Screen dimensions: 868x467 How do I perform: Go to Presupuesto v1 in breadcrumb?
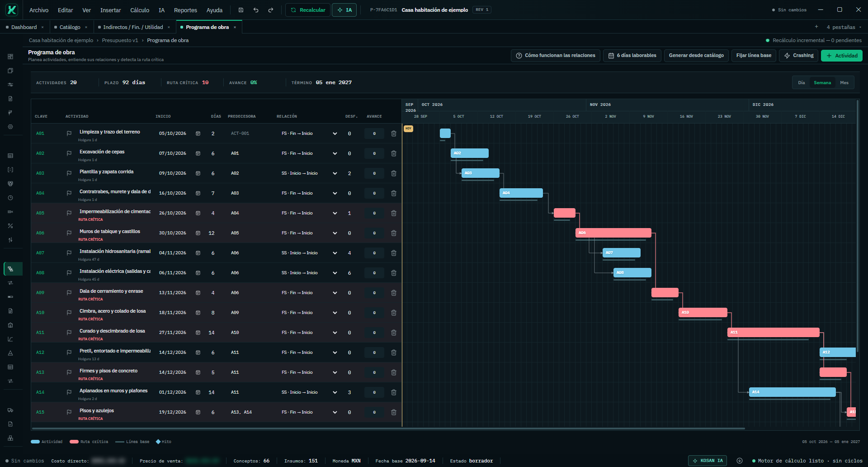120,40
